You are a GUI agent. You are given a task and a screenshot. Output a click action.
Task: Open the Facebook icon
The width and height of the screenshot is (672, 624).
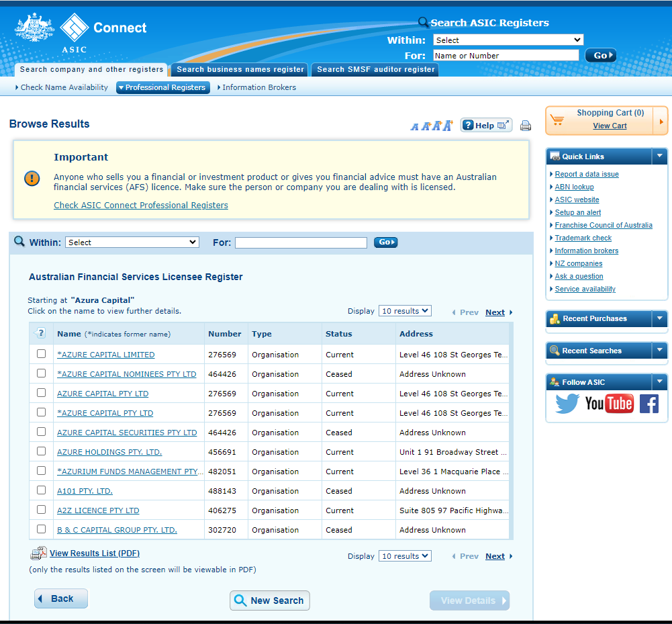(x=649, y=404)
